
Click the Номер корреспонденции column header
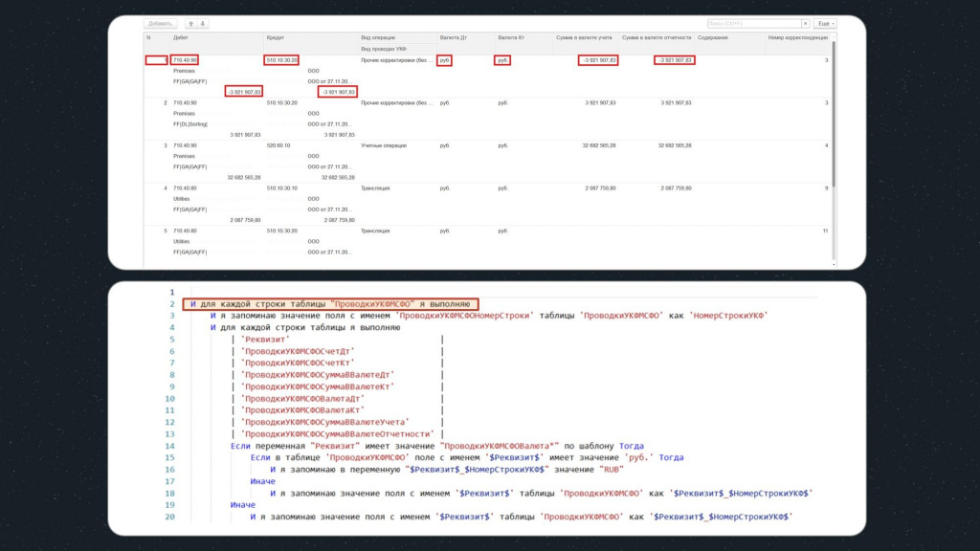797,38
